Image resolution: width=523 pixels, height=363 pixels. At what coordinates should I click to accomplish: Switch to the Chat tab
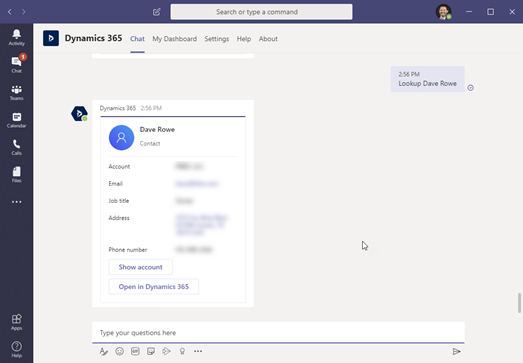pyautogui.click(x=137, y=39)
